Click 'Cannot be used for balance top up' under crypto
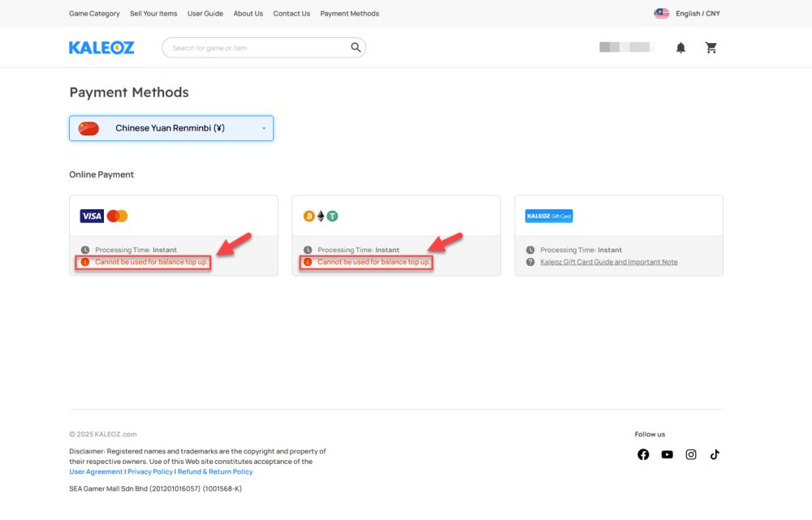This screenshot has width=812, height=520. 374,262
